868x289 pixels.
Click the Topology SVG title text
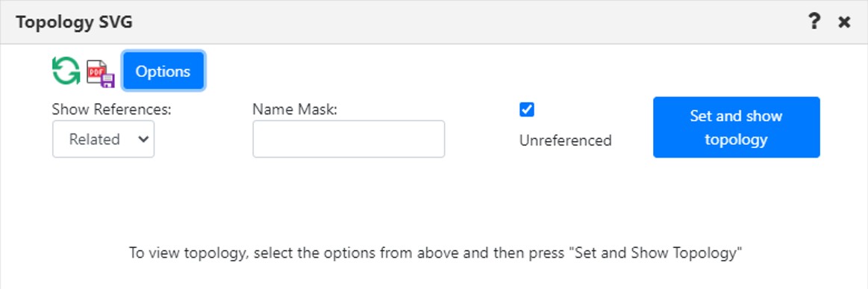74,22
